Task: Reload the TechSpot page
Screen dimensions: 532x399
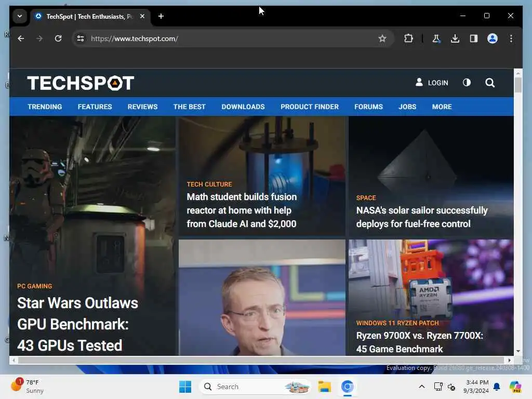Action: click(58, 38)
